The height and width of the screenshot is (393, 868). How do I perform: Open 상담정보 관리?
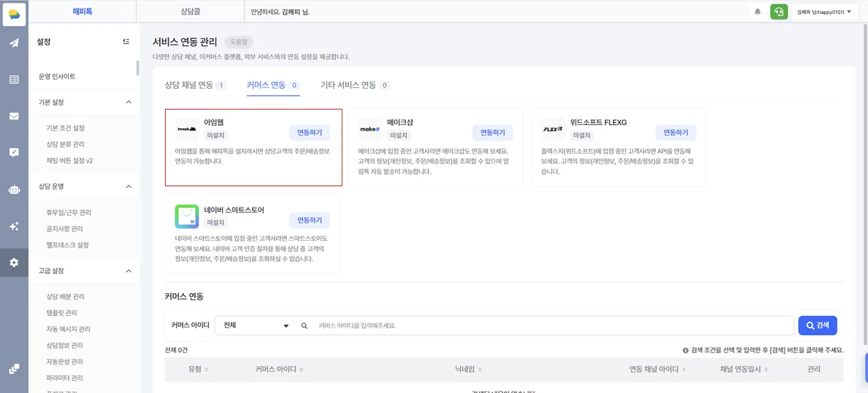point(65,346)
